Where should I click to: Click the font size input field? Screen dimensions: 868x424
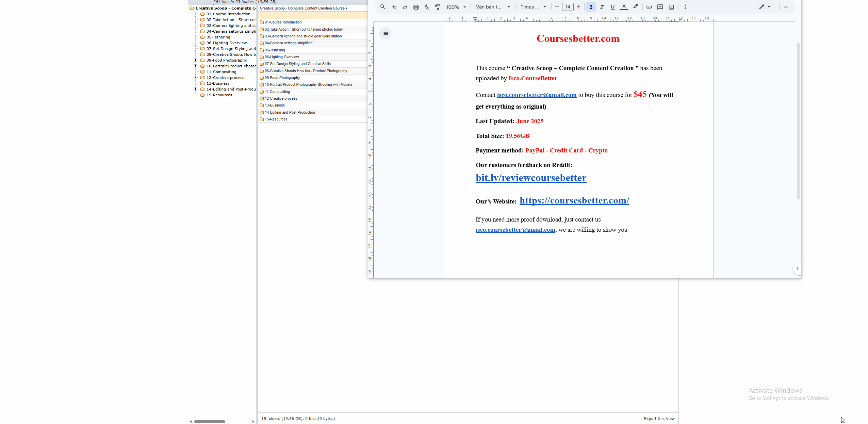pyautogui.click(x=568, y=7)
